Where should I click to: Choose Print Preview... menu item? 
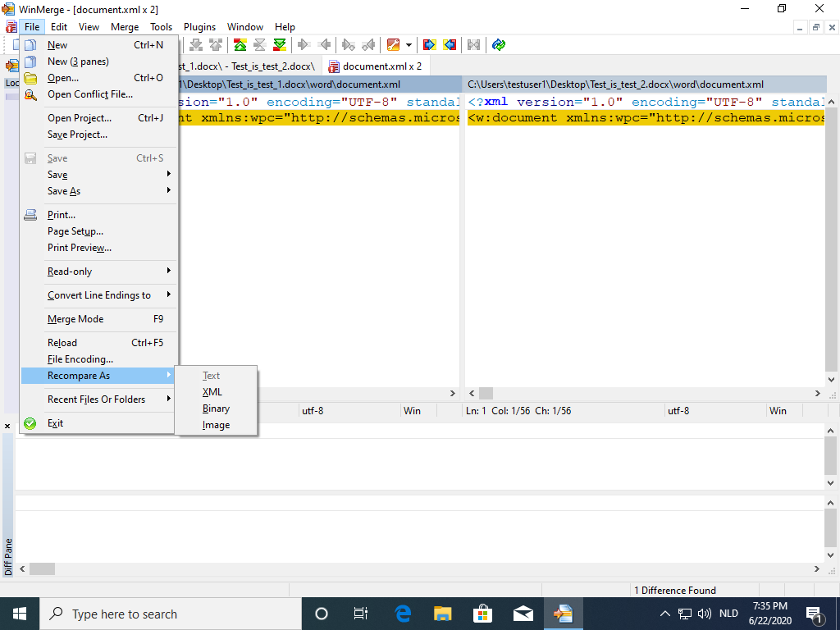pos(99,248)
